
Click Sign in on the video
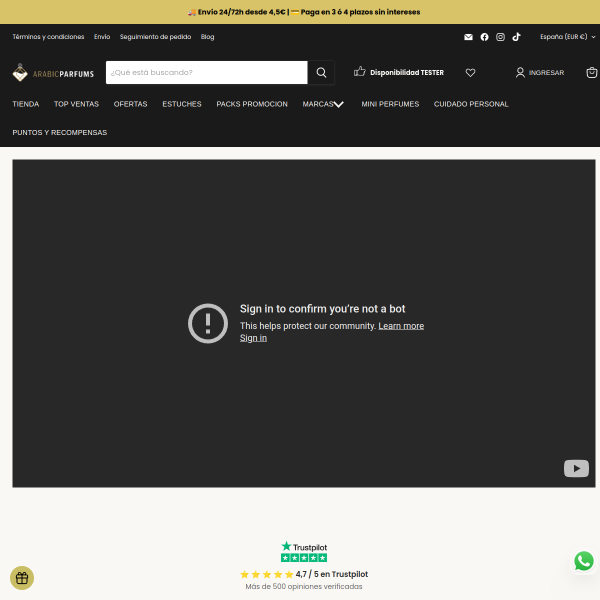coord(253,338)
